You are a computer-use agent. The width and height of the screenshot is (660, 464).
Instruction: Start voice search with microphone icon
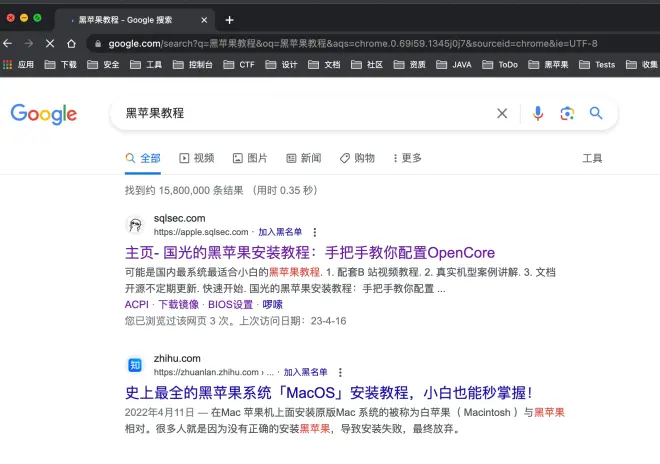point(538,113)
